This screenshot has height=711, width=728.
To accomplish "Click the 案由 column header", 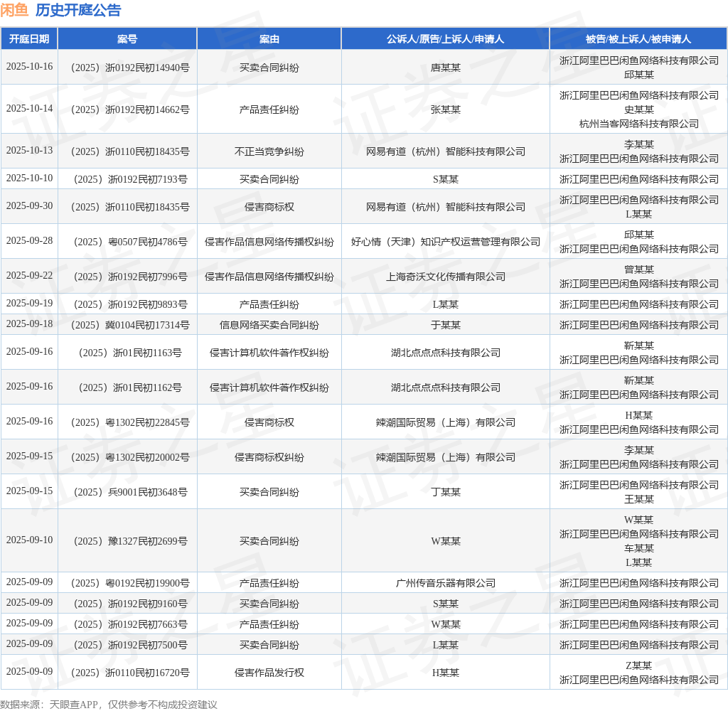I will [x=269, y=39].
